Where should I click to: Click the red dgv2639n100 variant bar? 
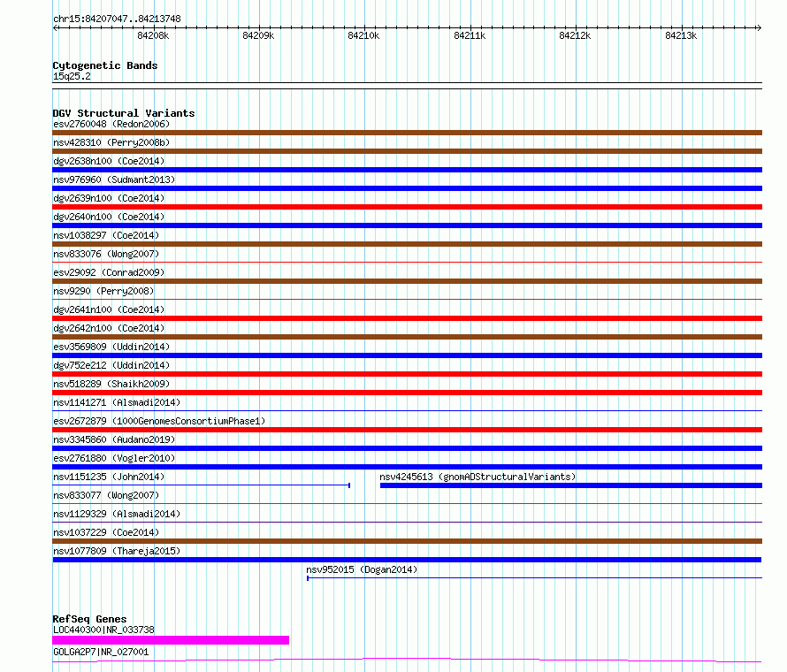point(407,207)
